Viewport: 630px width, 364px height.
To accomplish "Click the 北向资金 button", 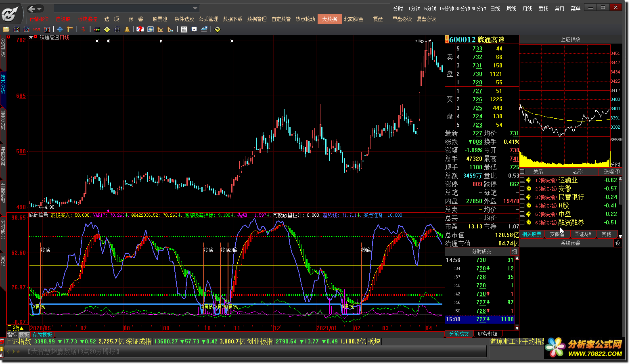I will click(354, 19).
